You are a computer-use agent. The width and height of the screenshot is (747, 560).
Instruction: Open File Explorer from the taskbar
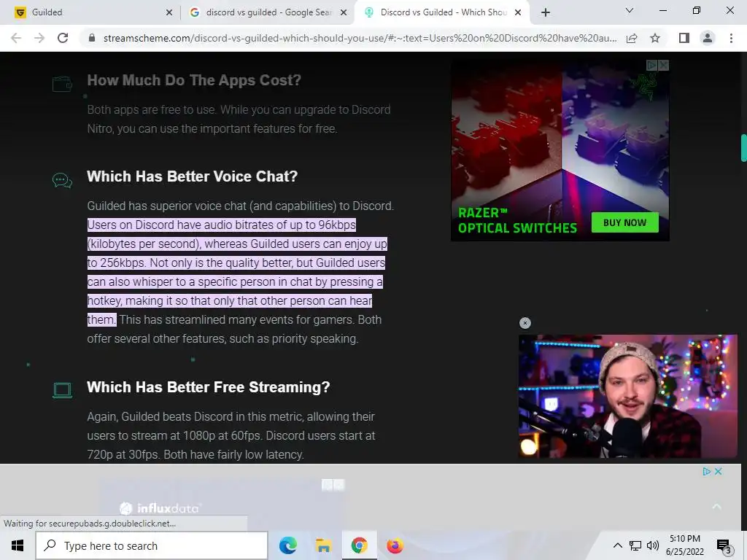pos(323,545)
